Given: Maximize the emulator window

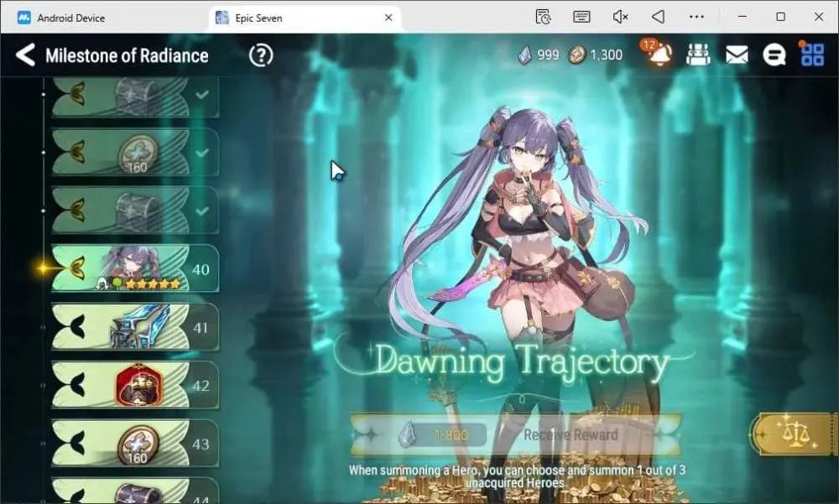Looking at the screenshot, I should [x=780, y=17].
